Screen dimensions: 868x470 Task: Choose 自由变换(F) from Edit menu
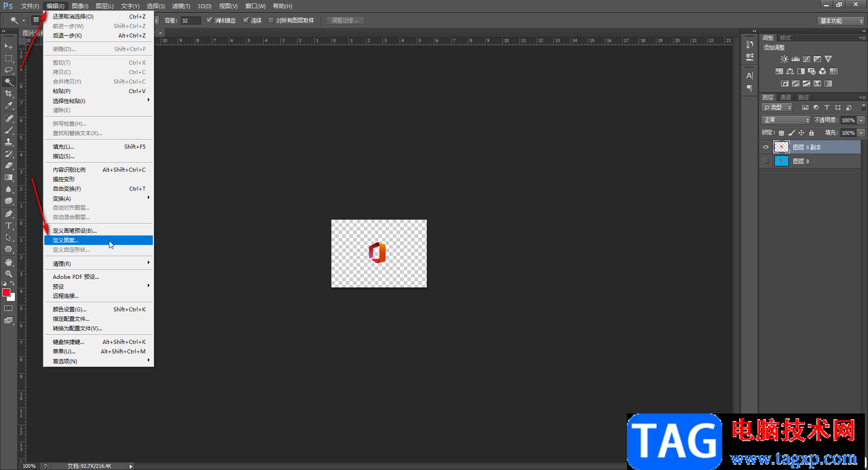[99, 188]
